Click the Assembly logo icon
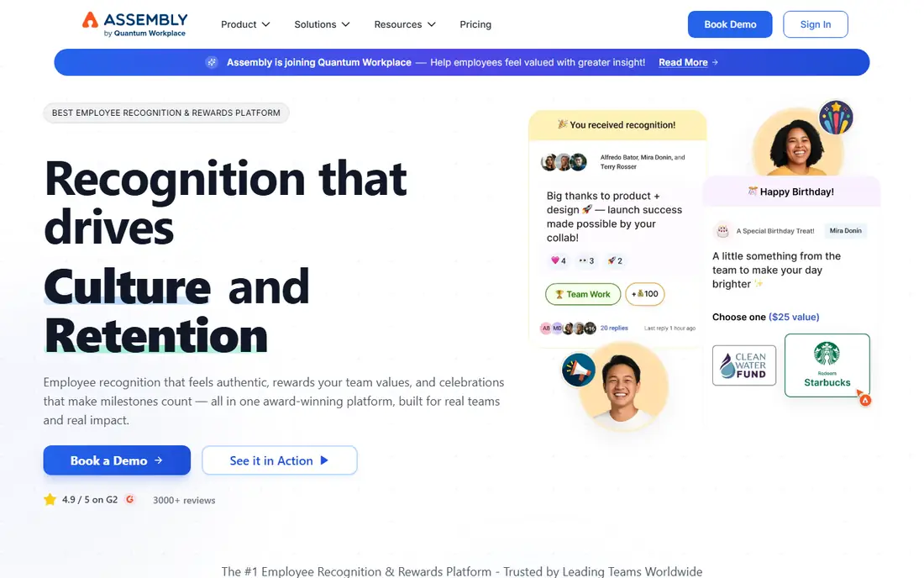The image size is (924, 578). pos(90,20)
